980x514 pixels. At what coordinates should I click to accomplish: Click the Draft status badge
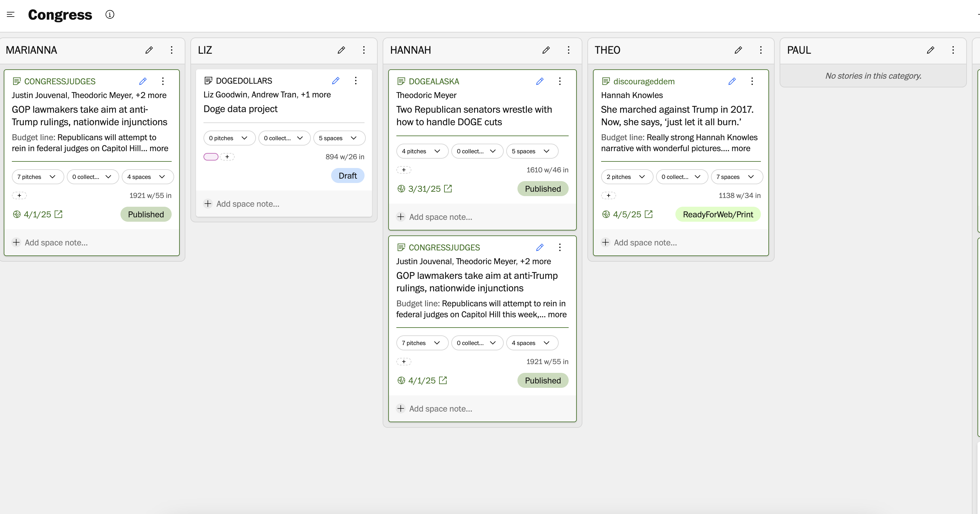347,175
